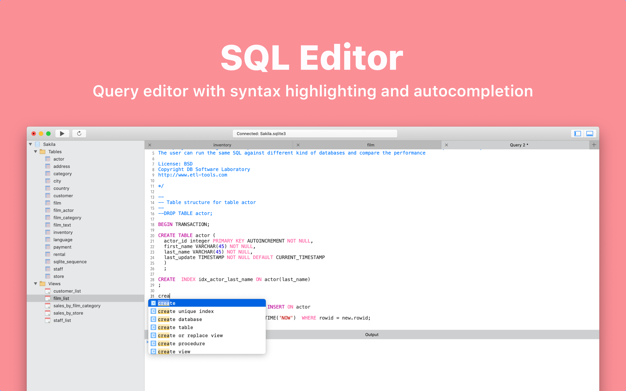This screenshot has width=626, height=391.
Task: Open the film_category table
Action: point(67,218)
